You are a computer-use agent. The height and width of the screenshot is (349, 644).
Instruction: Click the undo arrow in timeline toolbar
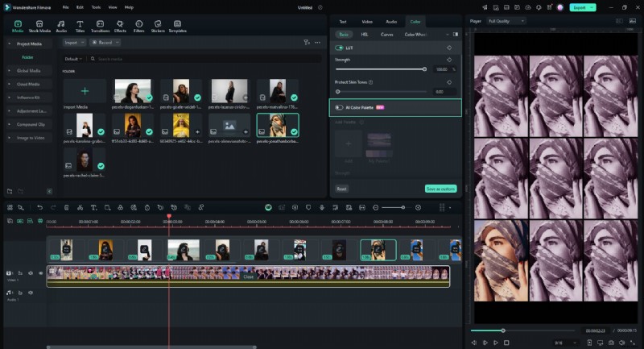click(39, 207)
